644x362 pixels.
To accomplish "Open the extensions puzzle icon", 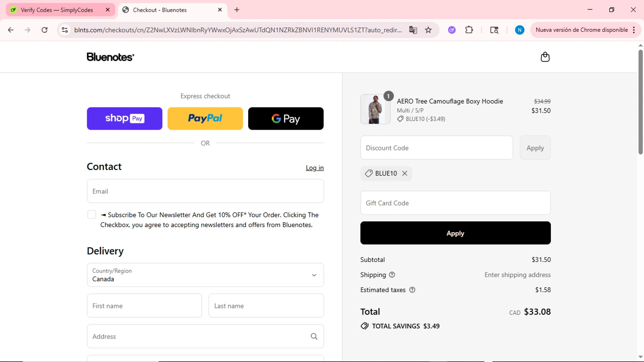I will (x=469, y=30).
